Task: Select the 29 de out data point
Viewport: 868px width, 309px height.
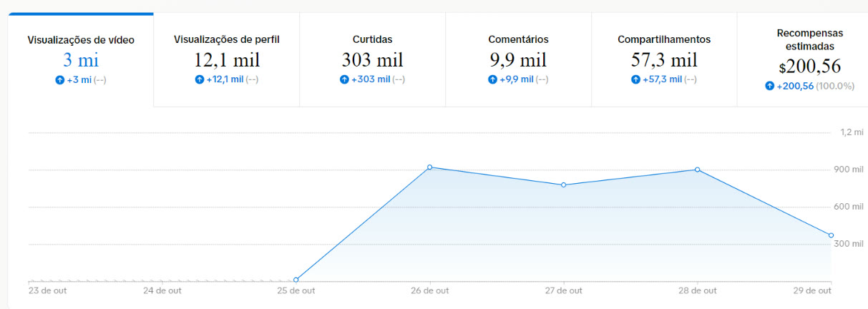Action: [x=831, y=235]
